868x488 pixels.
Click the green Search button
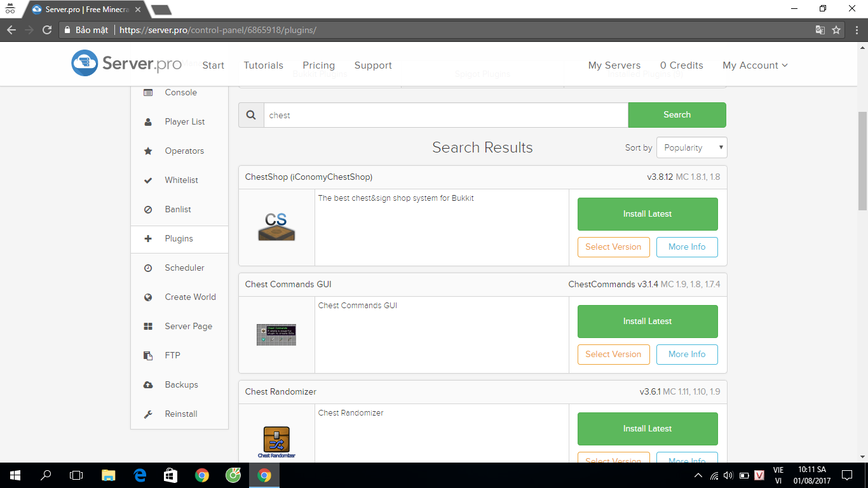677,115
